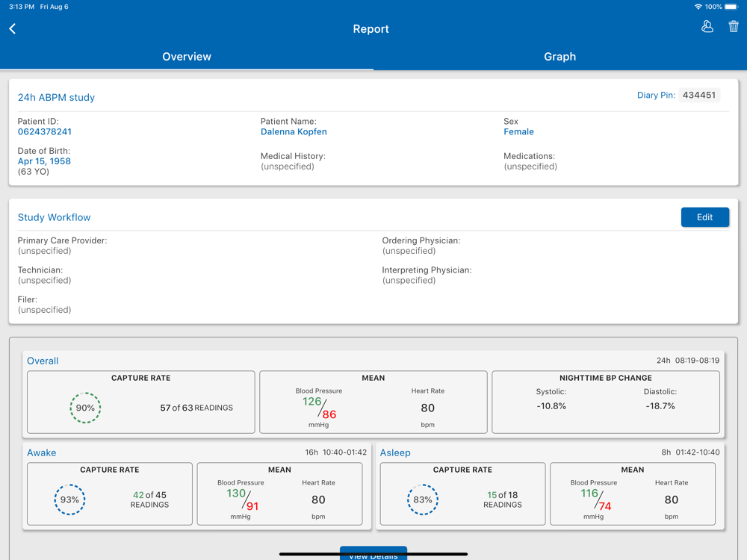Tap the Diary Pin 434451 field

(x=699, y=96)
